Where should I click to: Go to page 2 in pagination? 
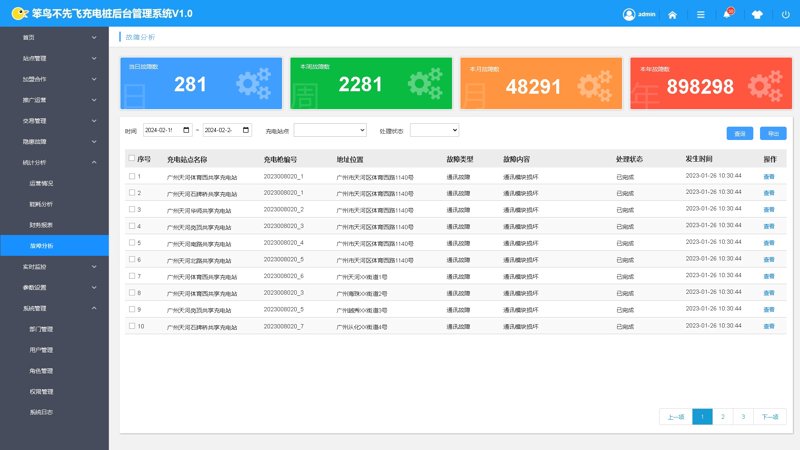tap(722, 416)
